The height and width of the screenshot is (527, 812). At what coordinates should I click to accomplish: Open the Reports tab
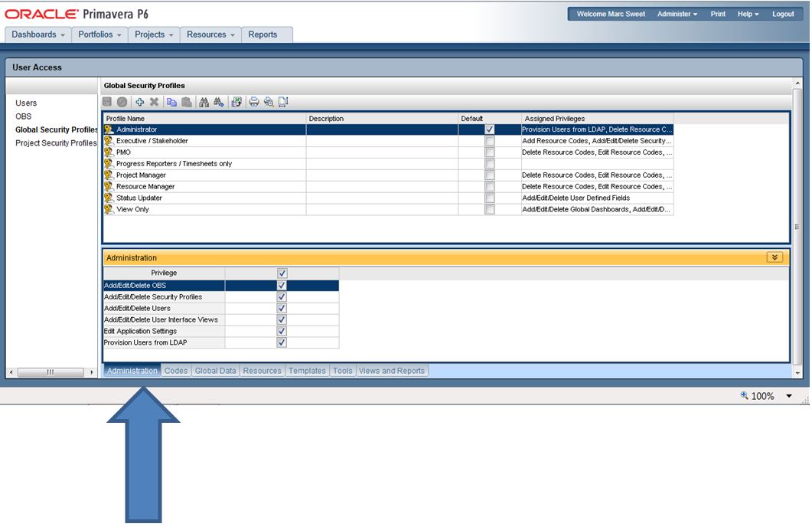click(263, 34)
